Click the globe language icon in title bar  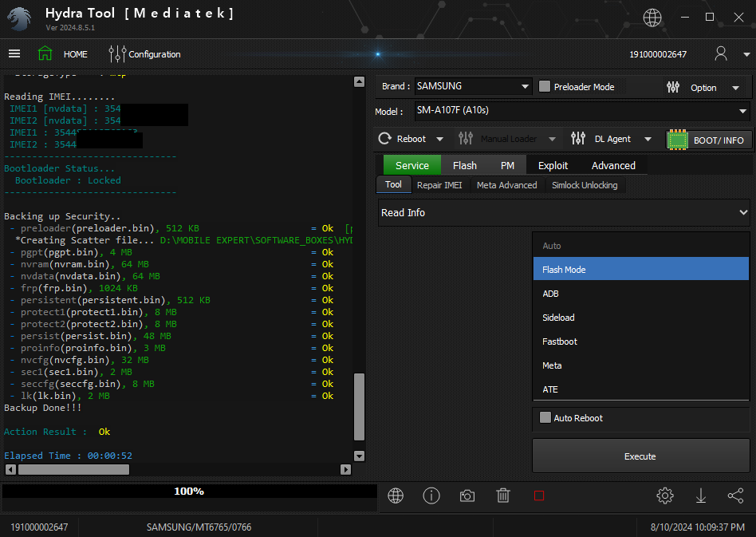[652, 18]
